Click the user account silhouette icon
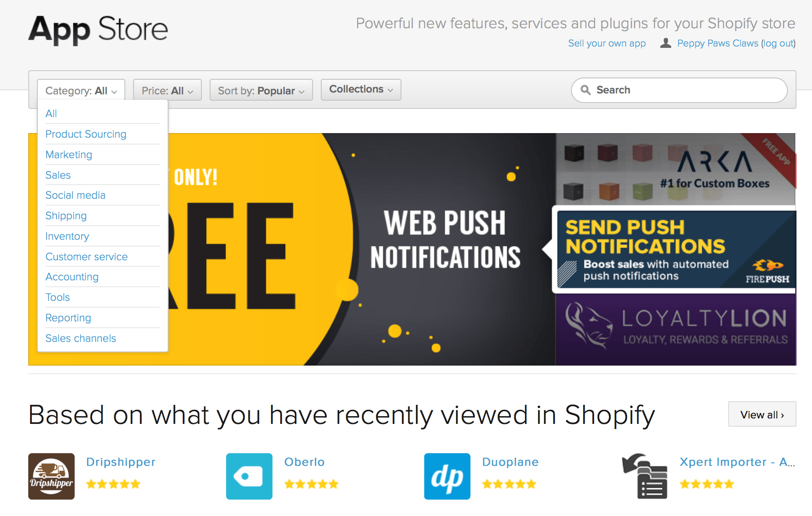The width and height of the screenshot is (812, 516). point(666,43)
